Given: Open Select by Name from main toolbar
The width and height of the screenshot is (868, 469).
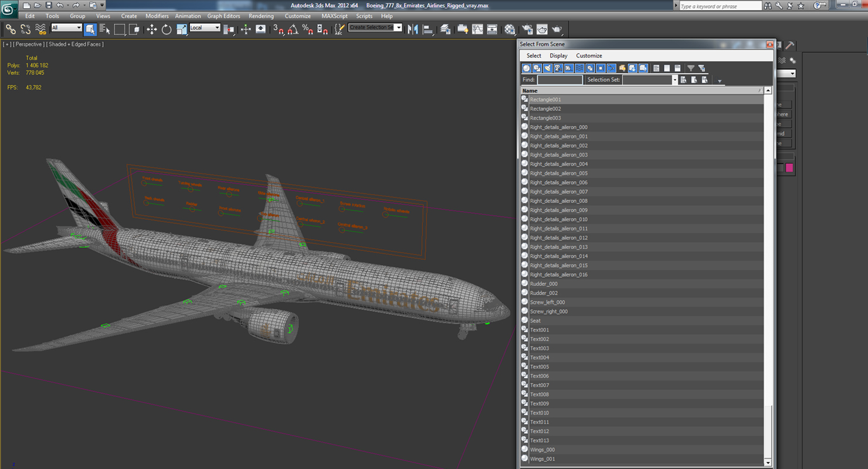Looking at the screenshot, I should tap(105, 29).
